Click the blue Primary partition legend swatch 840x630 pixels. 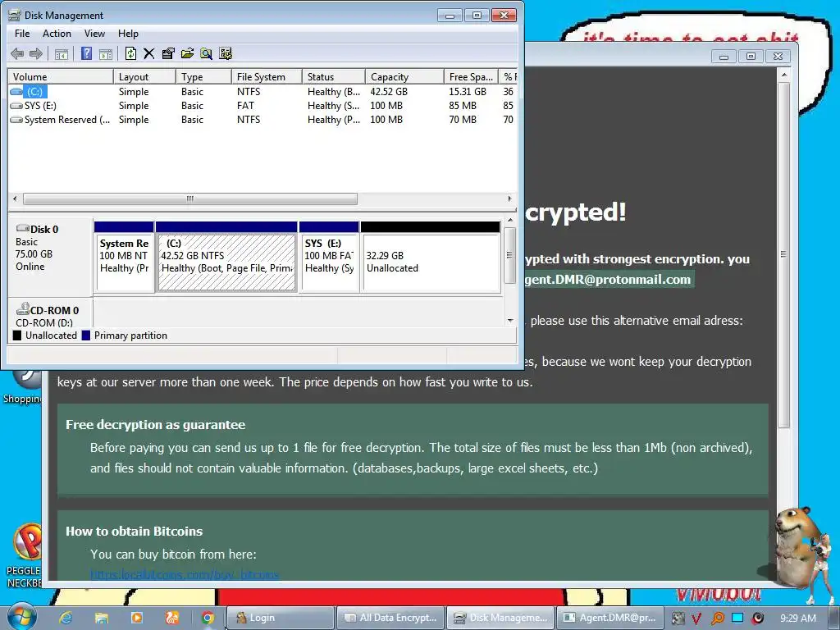pos(85,336)
